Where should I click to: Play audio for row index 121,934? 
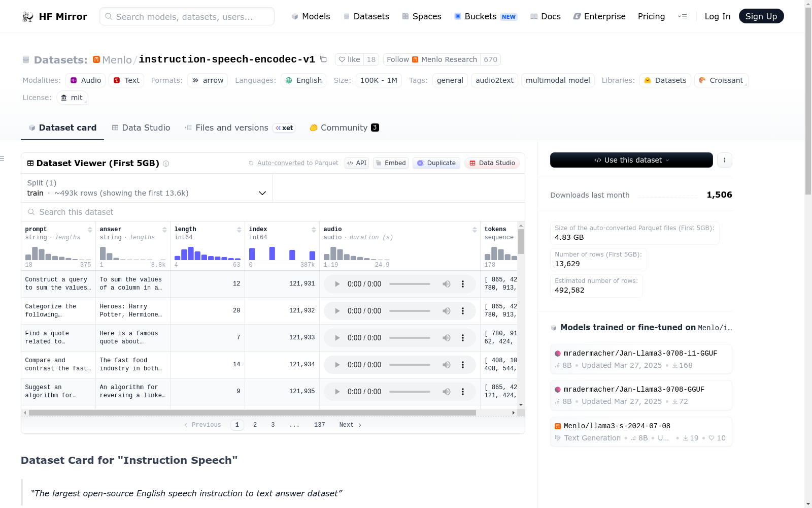[x=337, y=365]
